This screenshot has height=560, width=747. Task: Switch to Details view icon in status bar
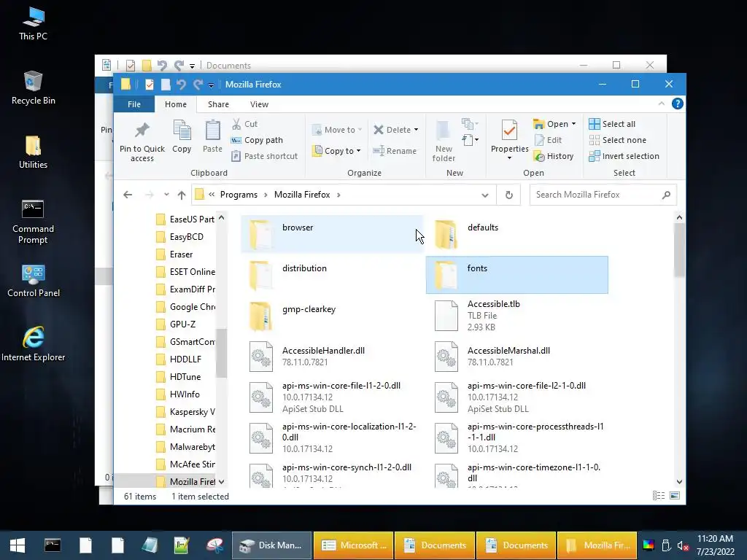659,496
